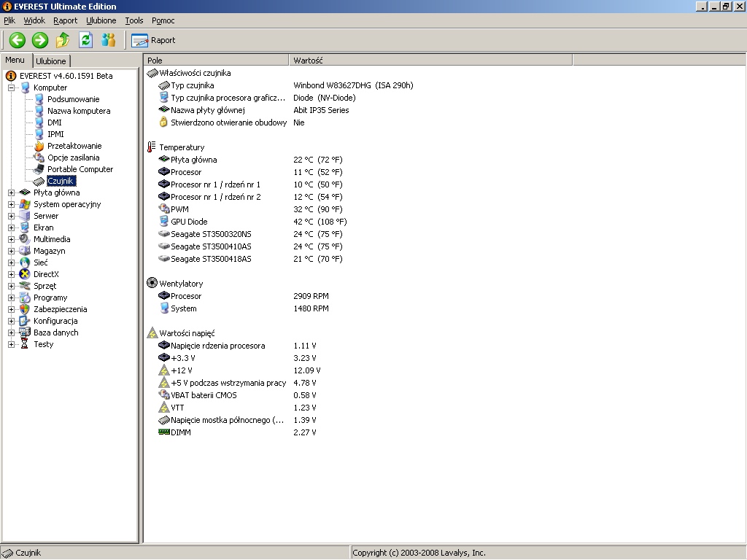Open the Widok menu
The image size is (747, 560).
[34, 20]
